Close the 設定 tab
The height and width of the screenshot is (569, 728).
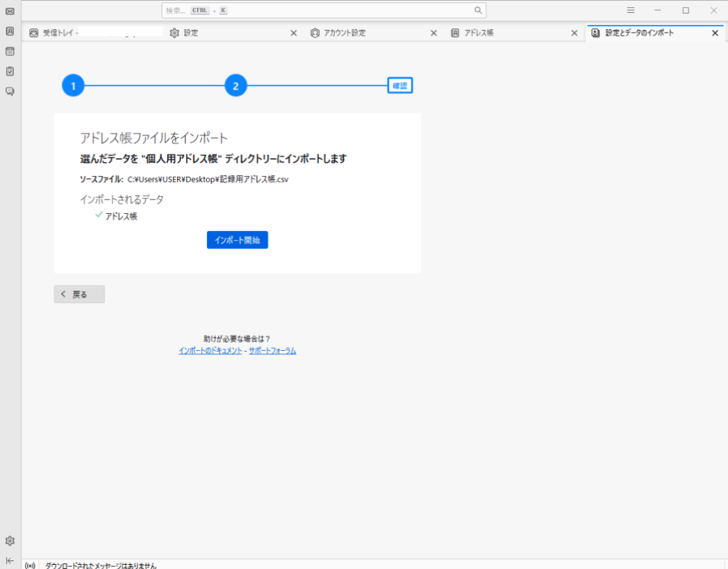[294, 33]
